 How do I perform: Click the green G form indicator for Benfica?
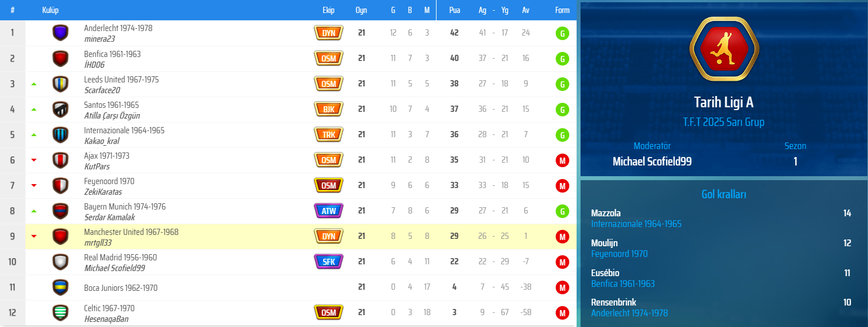(562, 59)
